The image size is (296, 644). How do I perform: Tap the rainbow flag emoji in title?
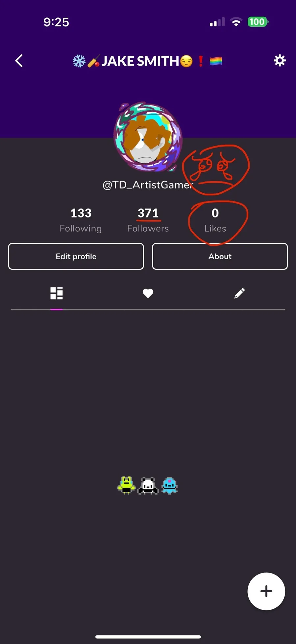pos(216,61)
